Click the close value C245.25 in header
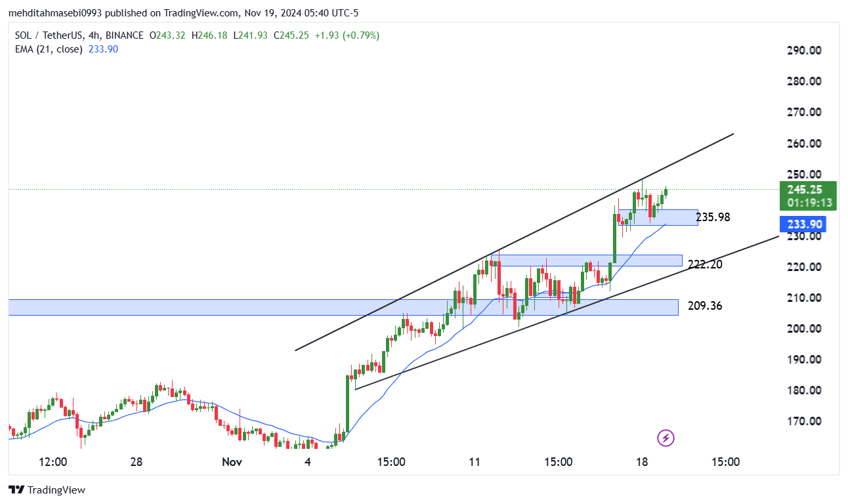Image resolution: width=848 pixels, height=504 pixels. click(x=291, y=35)
